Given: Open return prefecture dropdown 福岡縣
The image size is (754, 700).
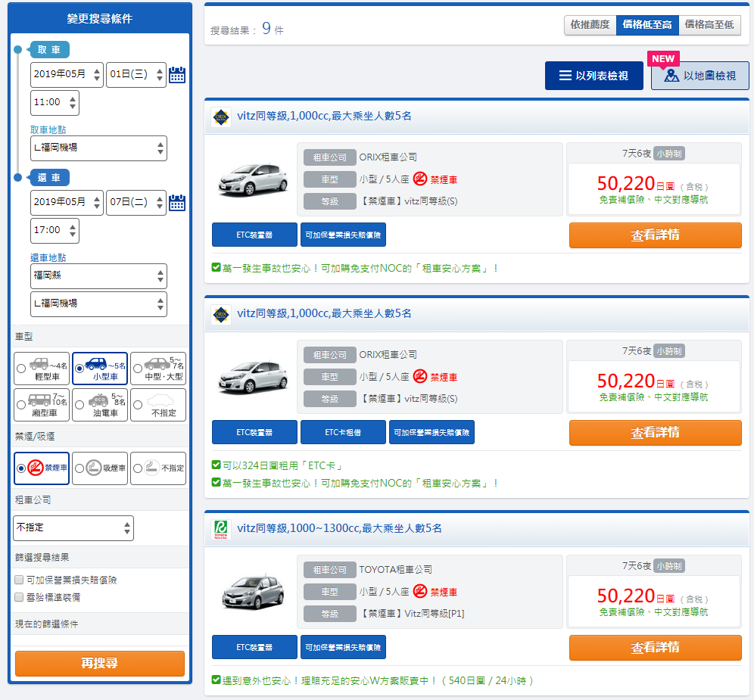Looking at the screenshot, I should click(x=98, y=276).
